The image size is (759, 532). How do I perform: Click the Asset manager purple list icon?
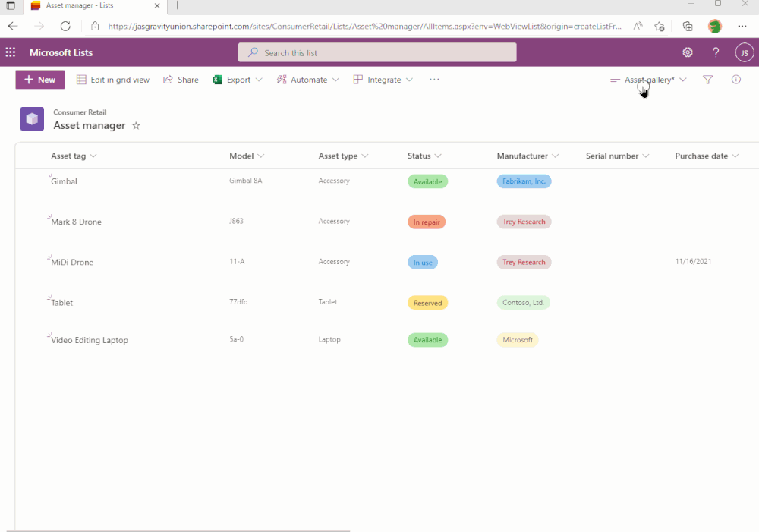pyautogui.click(x=32, y=118)
